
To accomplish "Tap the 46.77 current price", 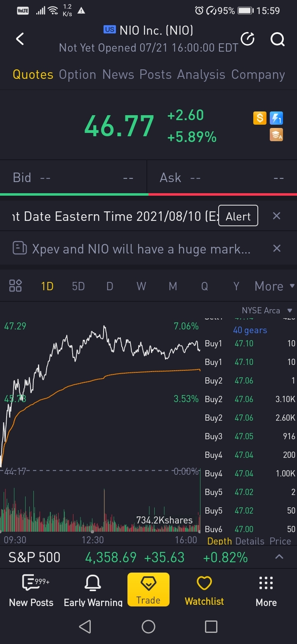I will pos(119,126).
